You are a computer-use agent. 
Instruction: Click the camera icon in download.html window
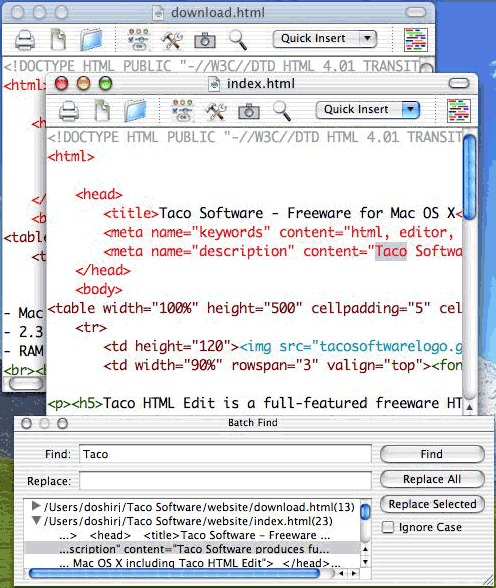pyautogui.click(x=205, y=40)
